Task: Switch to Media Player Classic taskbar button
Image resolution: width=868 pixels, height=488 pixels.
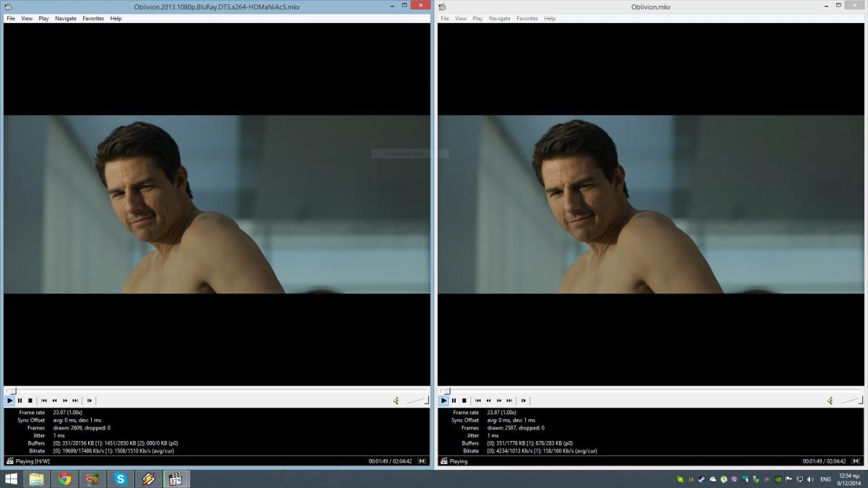Action: click(x=175, y=479)
